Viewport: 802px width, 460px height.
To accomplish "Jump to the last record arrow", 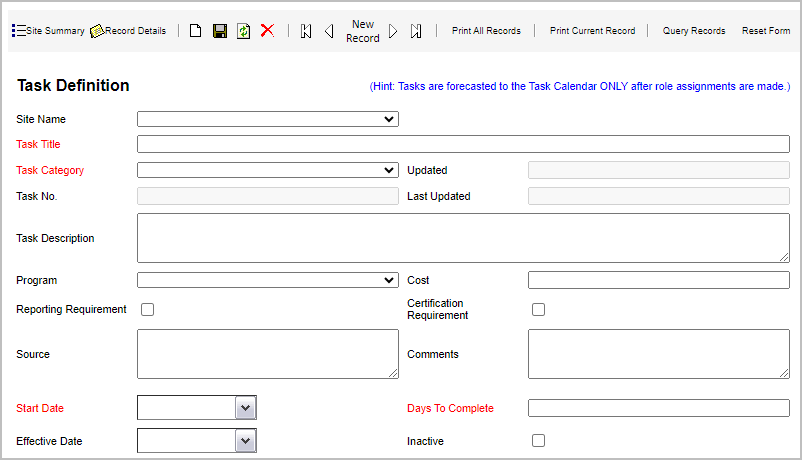I will (416, 31).
